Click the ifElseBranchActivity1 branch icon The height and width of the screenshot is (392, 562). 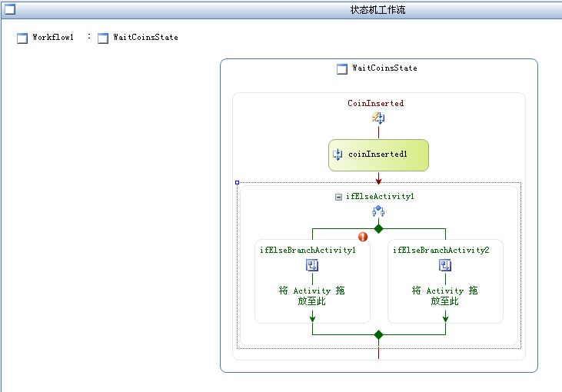point(312,265)
